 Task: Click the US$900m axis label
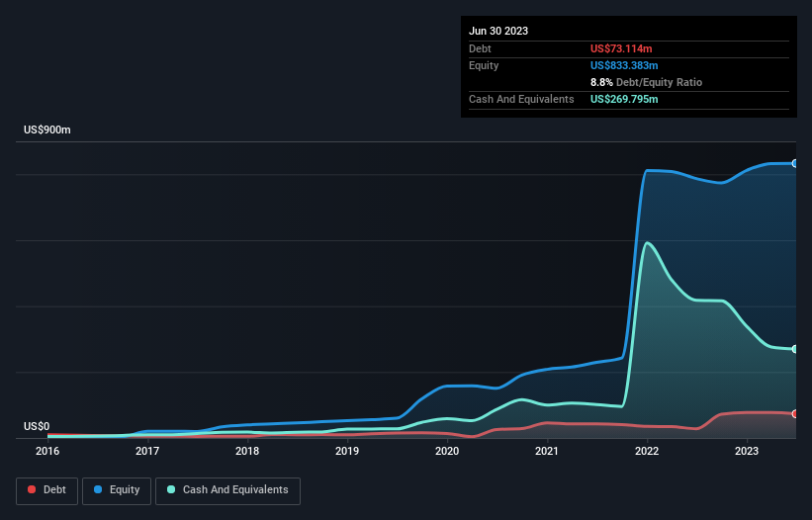tap(47, 130)
